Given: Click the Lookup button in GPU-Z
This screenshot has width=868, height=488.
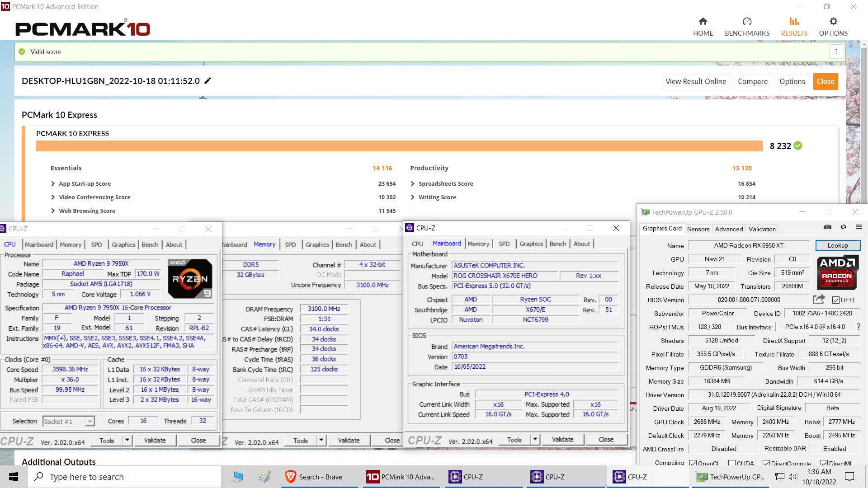Looking at the screenshot, I should pos(838,245).
